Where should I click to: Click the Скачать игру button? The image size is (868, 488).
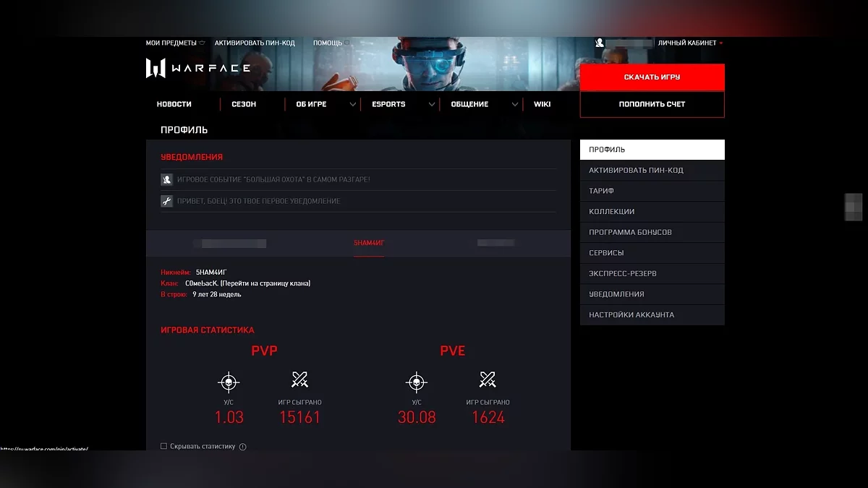pos(652,77)
